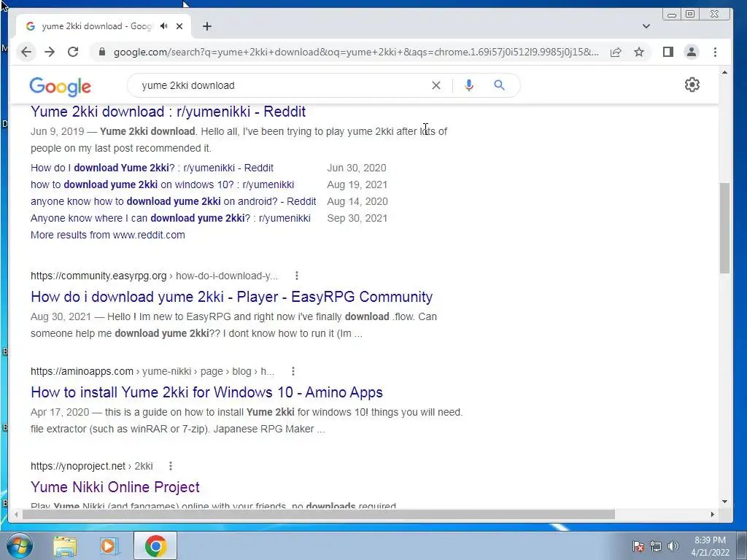Open result options for the aminoapps entry
This screenshot has height=560, width=747.
(293, 371)
